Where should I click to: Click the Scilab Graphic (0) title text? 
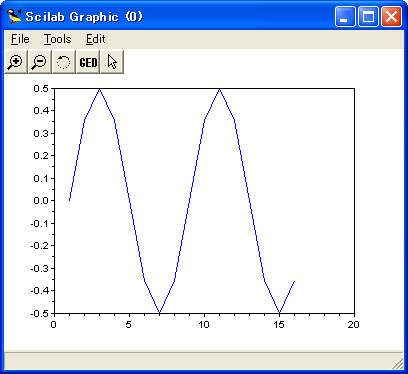click(84, 17)
